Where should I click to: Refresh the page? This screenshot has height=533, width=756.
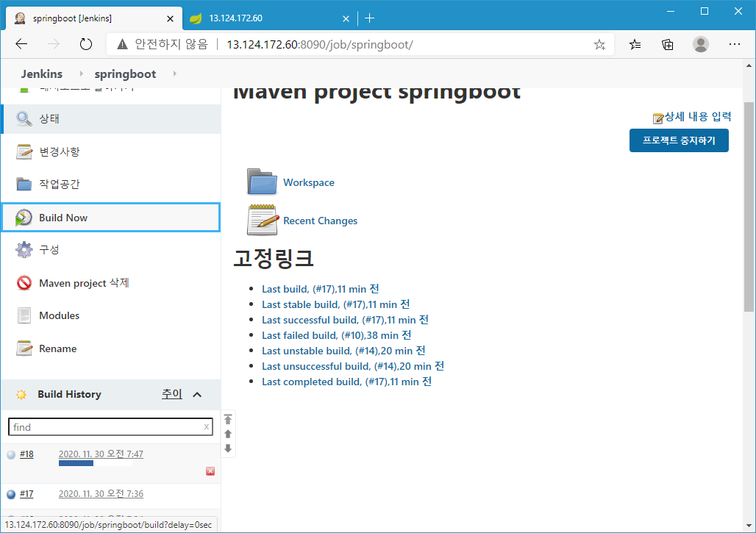tap(86, 44)
